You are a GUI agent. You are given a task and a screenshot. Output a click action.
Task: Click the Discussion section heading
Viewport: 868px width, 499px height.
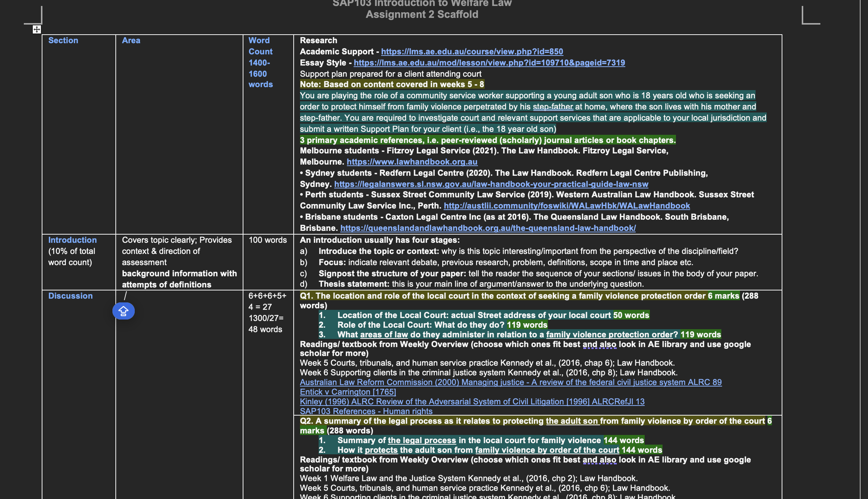click(x=70, y=296)
